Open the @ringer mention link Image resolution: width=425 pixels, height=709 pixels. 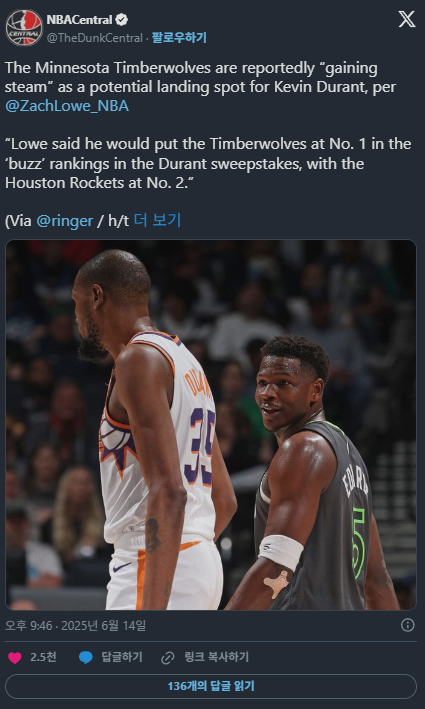click(65, 221)
